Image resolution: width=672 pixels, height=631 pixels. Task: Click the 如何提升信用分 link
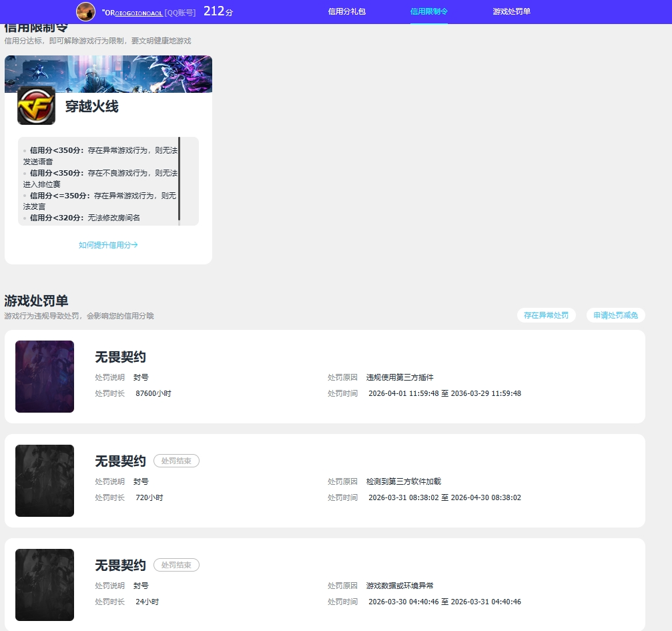pos(108,245)
